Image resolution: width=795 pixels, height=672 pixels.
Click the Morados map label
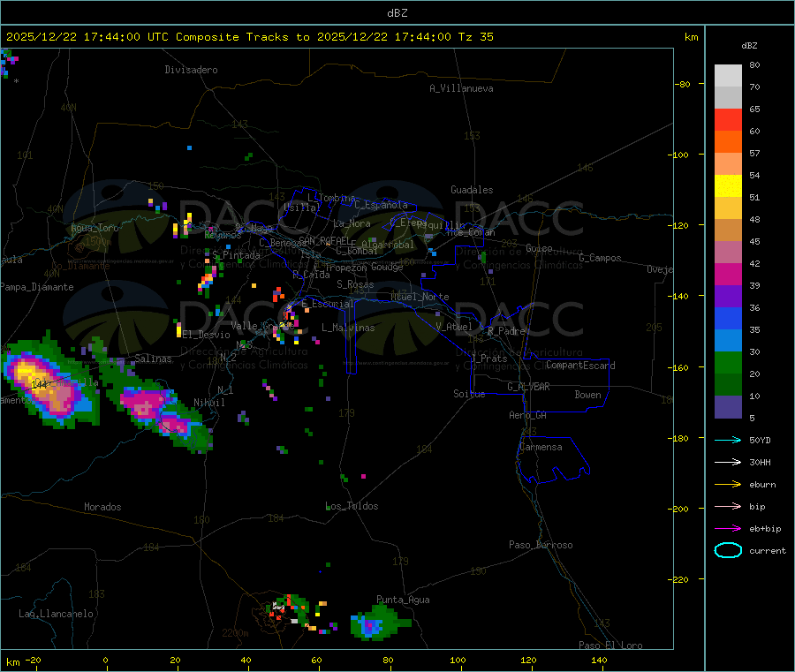[x=103, y=507]
